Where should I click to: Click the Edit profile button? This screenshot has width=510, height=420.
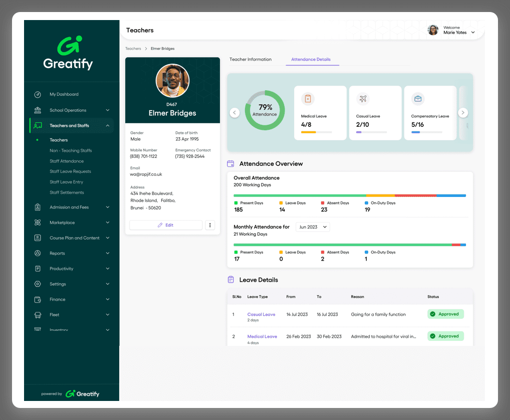(x=166, y=225)
